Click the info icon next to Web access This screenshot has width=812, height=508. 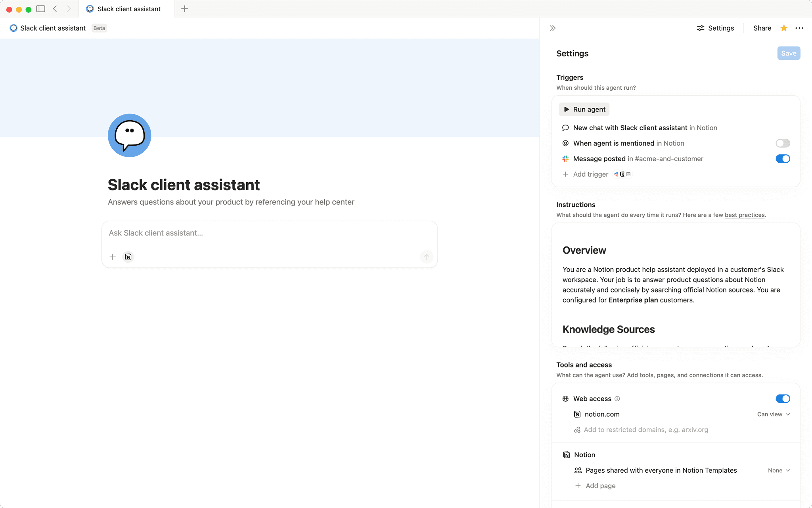coord(618,398)
